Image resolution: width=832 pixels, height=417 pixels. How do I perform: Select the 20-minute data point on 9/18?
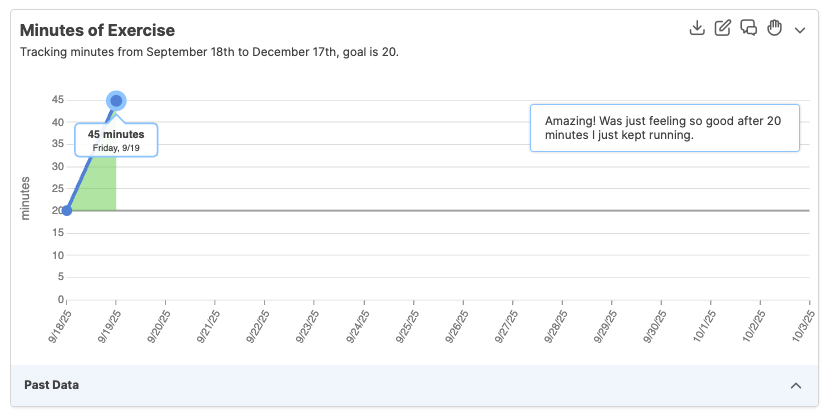(67, 210)
